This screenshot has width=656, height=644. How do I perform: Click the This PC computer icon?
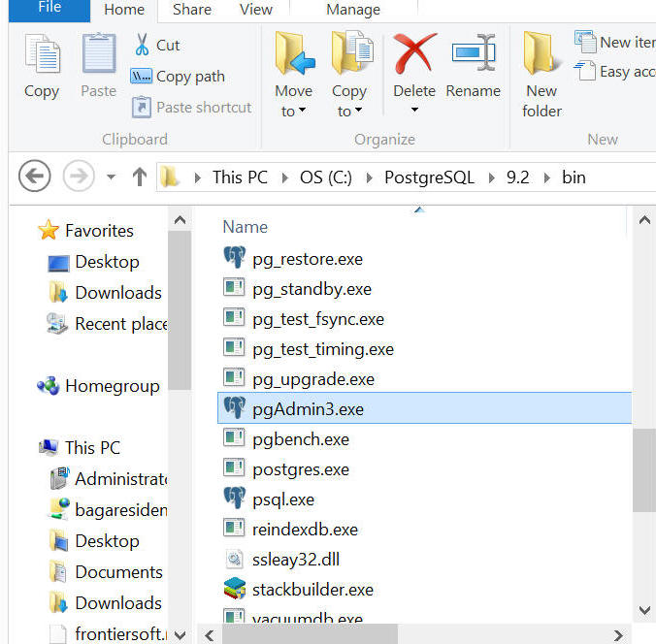49,447
